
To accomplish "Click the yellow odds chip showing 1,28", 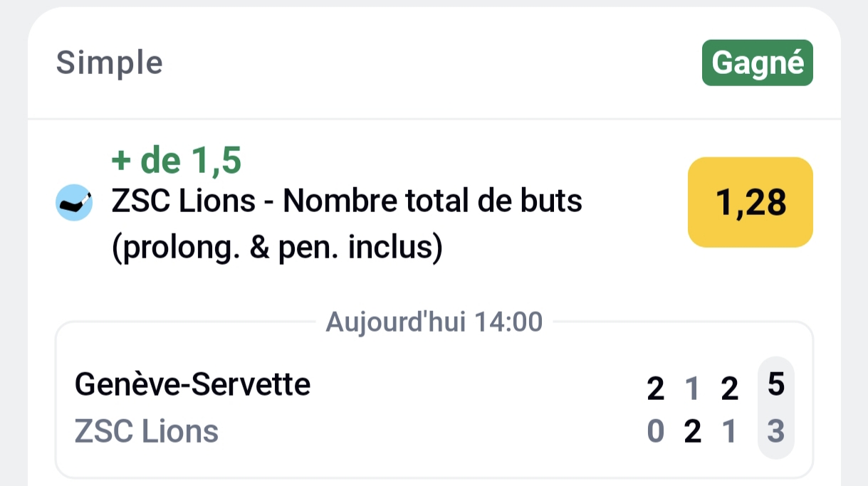I will pos(749,202).
